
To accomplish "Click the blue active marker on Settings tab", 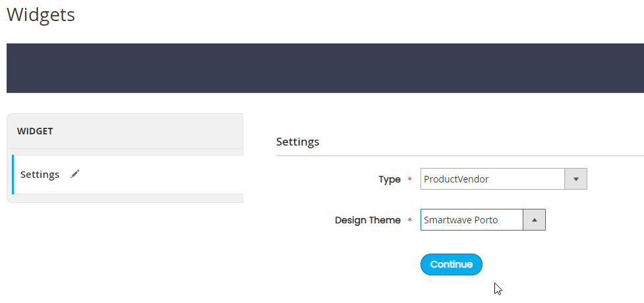I will coord(13,175).
